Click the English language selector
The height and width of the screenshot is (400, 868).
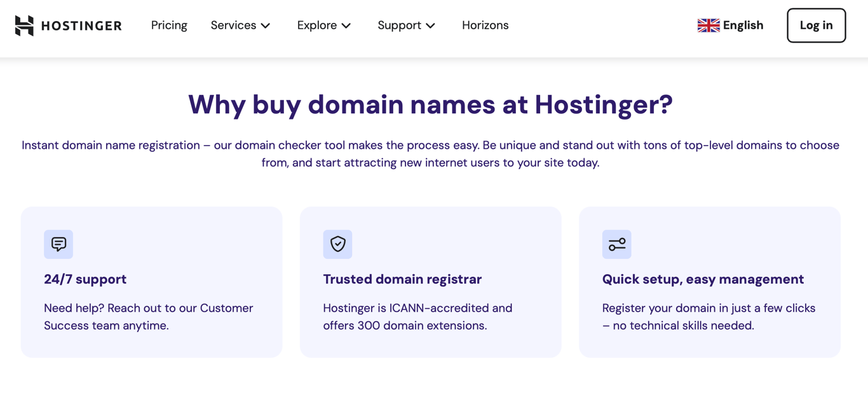(x=742, y=25)
